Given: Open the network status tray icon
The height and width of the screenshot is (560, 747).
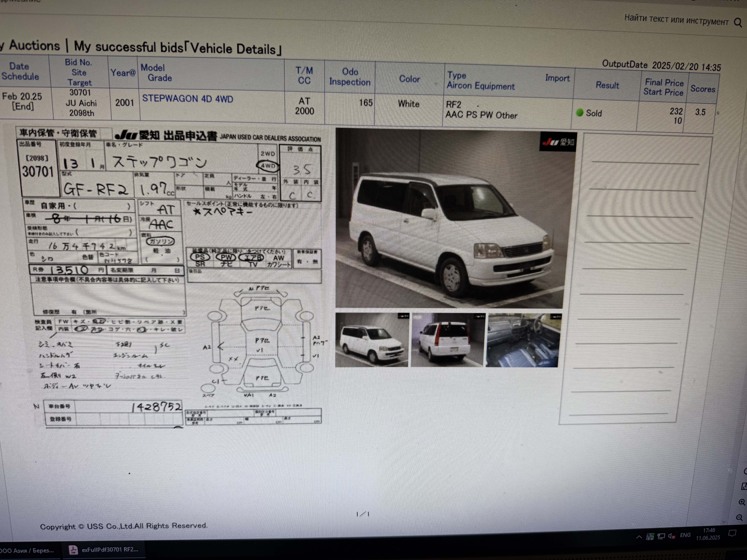Looking at the screenshot, I should click(x=661, y=536).
